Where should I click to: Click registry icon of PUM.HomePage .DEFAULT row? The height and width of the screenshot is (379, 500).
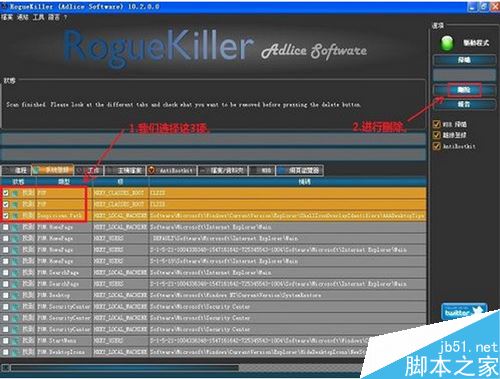[x=15, y=239]
